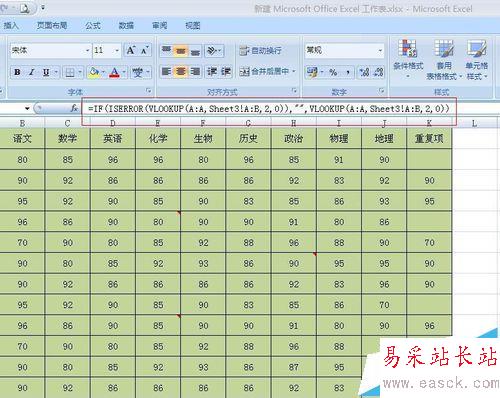Expand the fill color dropdown arrow

click(x=103, y=72)
